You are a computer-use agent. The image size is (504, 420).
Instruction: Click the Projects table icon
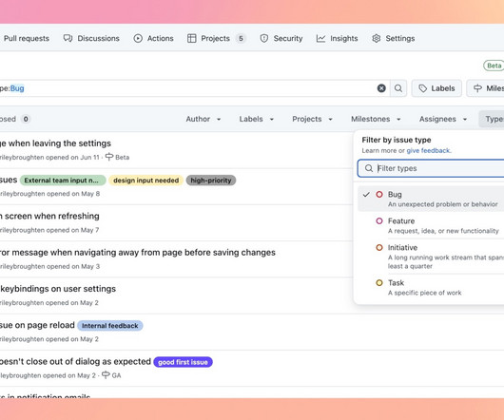click(x=191, y=39)
